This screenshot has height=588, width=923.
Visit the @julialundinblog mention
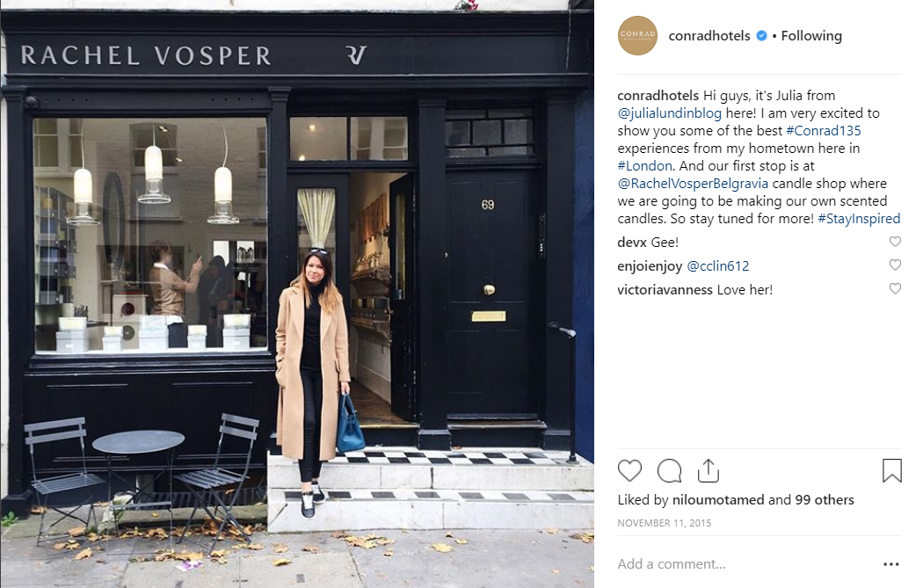669,113
